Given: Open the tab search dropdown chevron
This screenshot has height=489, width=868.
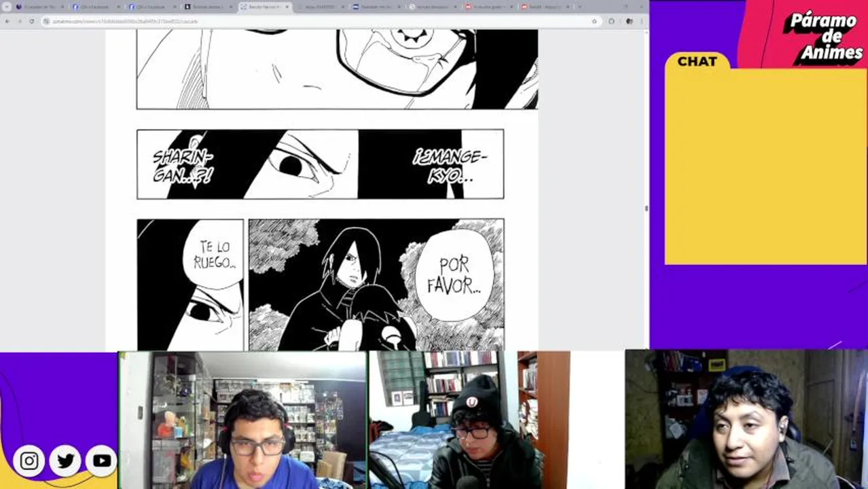Looking at the screenshot, I should [x=7, y=7].
